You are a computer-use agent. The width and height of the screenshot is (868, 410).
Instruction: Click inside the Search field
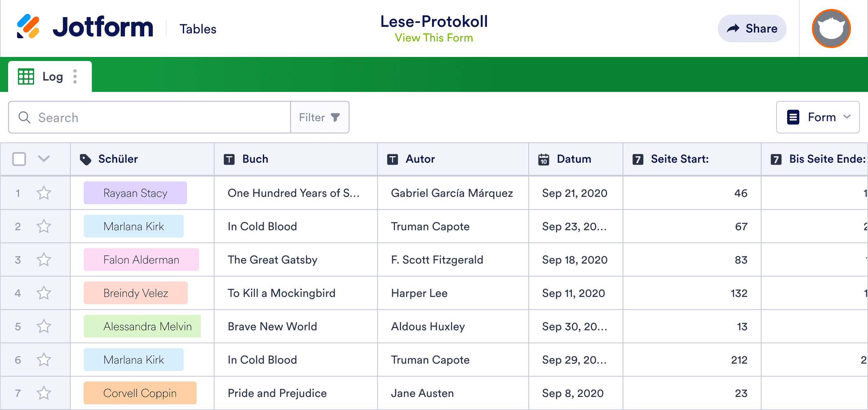142,117
